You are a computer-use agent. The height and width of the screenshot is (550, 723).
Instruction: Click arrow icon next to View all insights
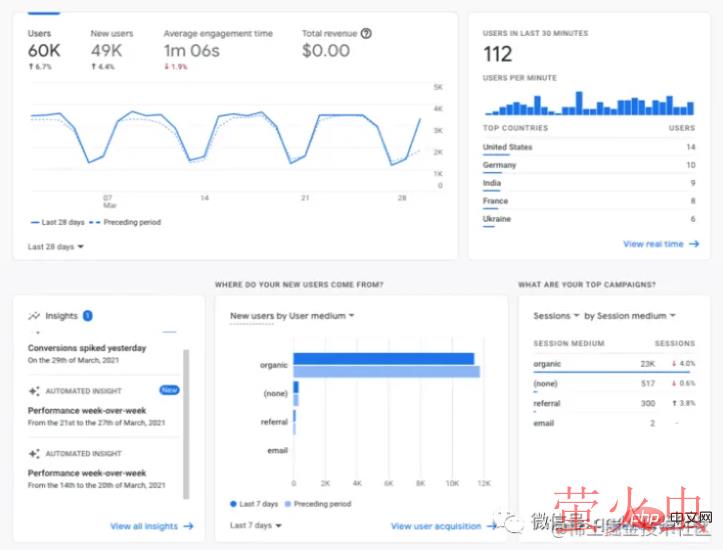[189, 526]
